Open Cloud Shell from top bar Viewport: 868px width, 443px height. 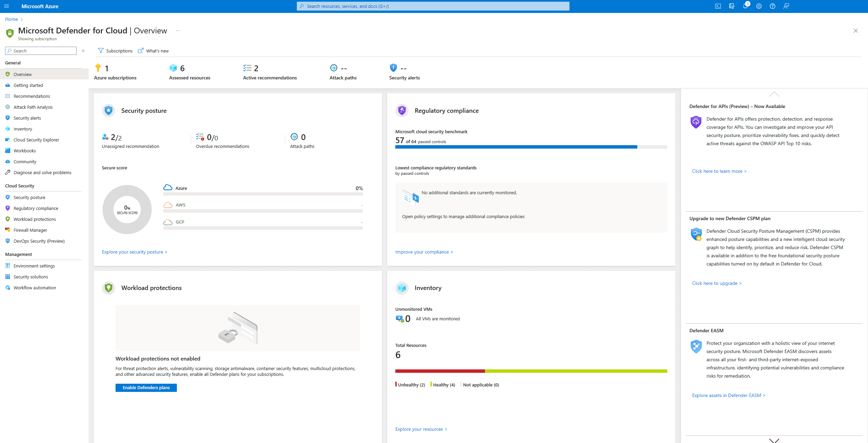pyautogui.click(x=718, y=6)
